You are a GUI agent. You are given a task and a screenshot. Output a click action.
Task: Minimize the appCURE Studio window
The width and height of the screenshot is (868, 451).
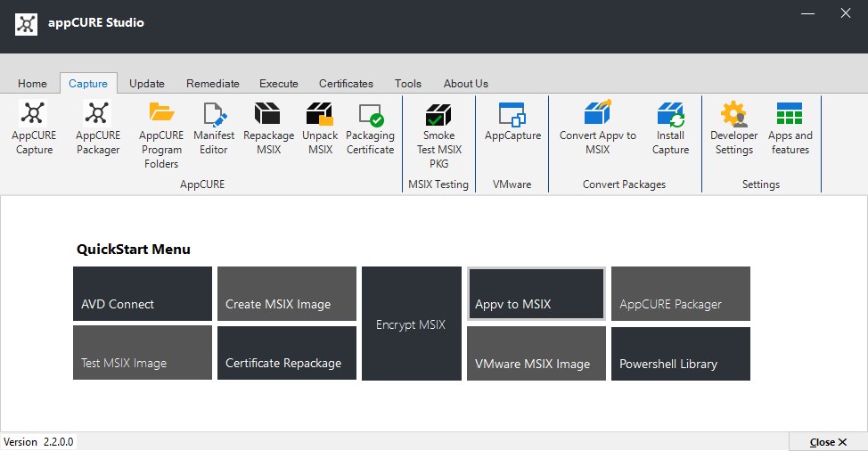pyautogui.click(x=807, y=13)
